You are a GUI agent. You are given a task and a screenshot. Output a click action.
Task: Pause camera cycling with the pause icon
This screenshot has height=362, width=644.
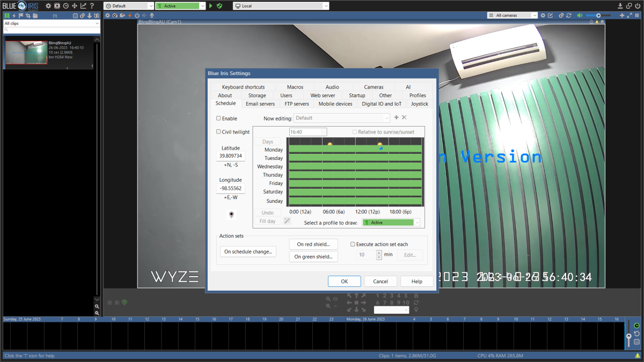638,15
